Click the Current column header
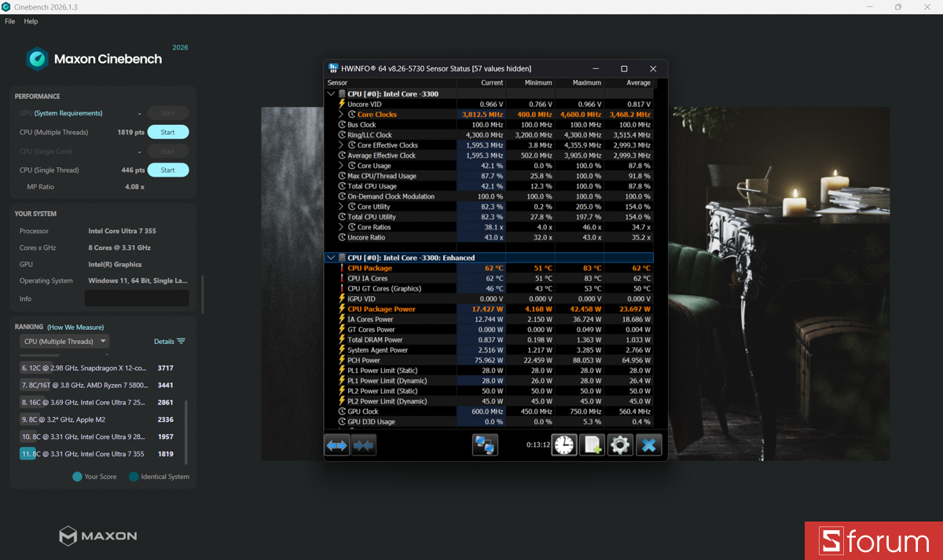Image resolution: width=943 pixels, height=560 pixels. [481, 82]
